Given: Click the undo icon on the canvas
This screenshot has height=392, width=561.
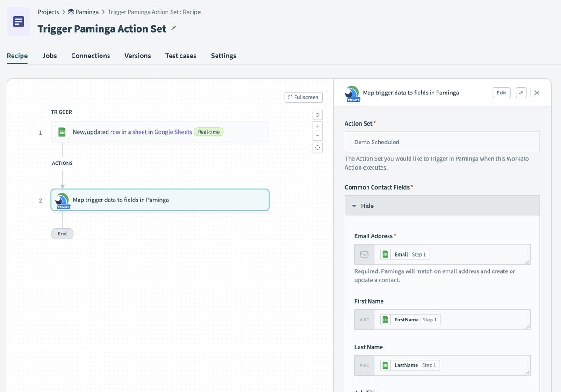Looking at the screenshot, I should (x=317, y=114).
